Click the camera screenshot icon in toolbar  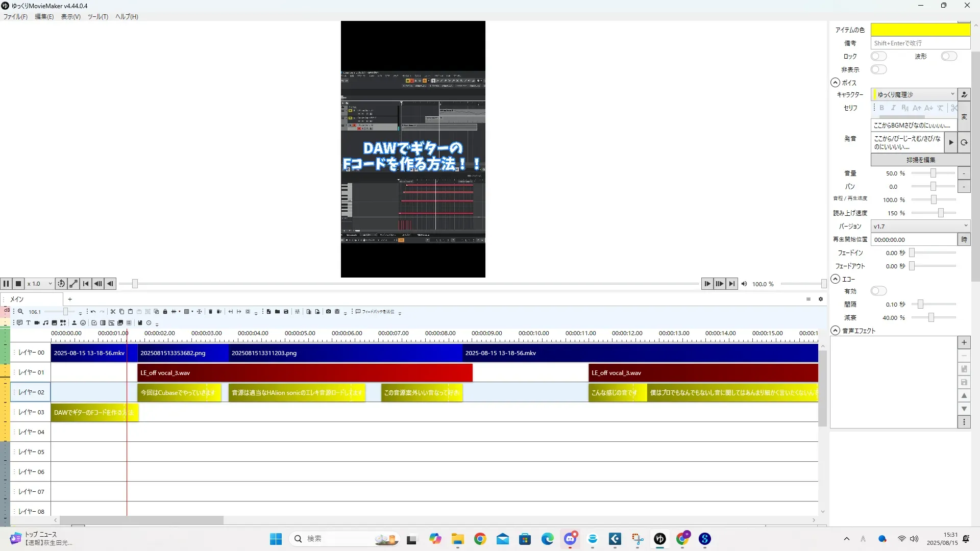pyautogui.click(x=328, y=312)
